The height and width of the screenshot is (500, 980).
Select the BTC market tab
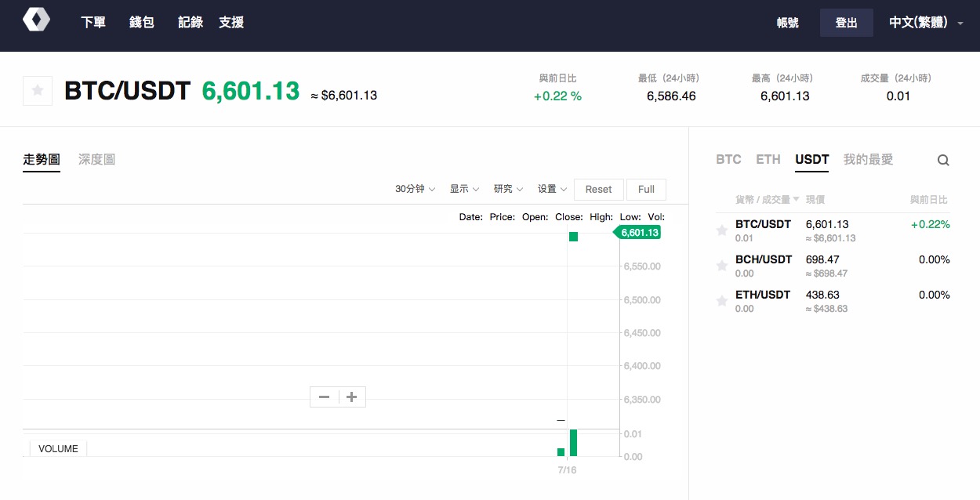tap(728, 160)
